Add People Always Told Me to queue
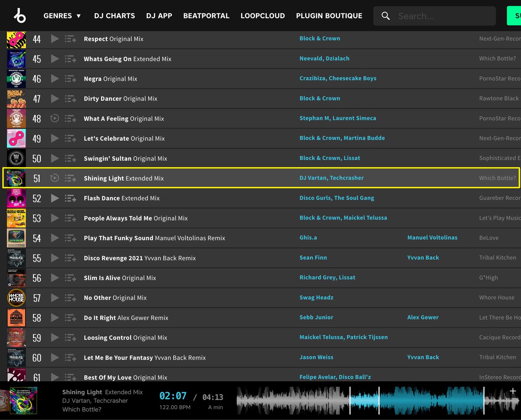Image resolution: width=521 pixels, height=420 pixels. click(x=70, y=218)
